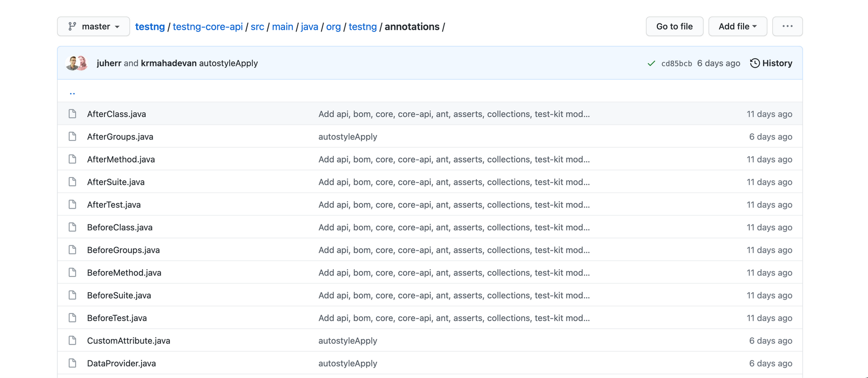This screenshot has width=868, height=378.
Task: Click the Go to file button
Action: pos(675,26)
